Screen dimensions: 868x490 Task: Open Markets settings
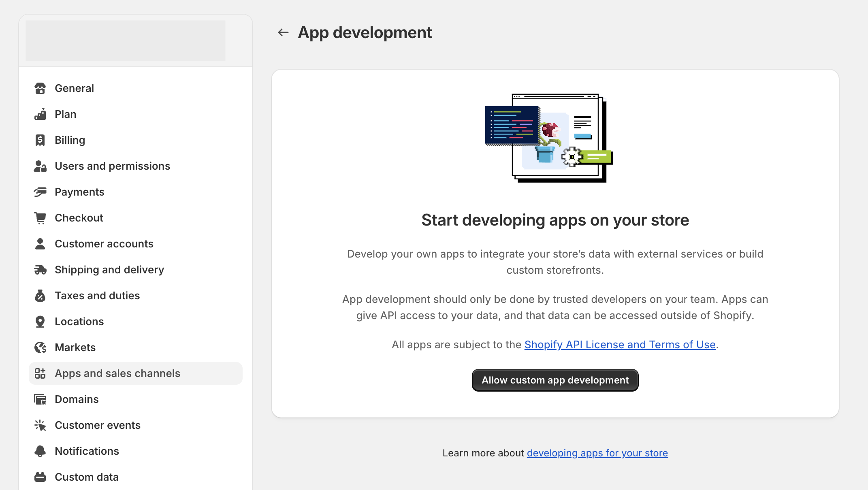(136, 347)
